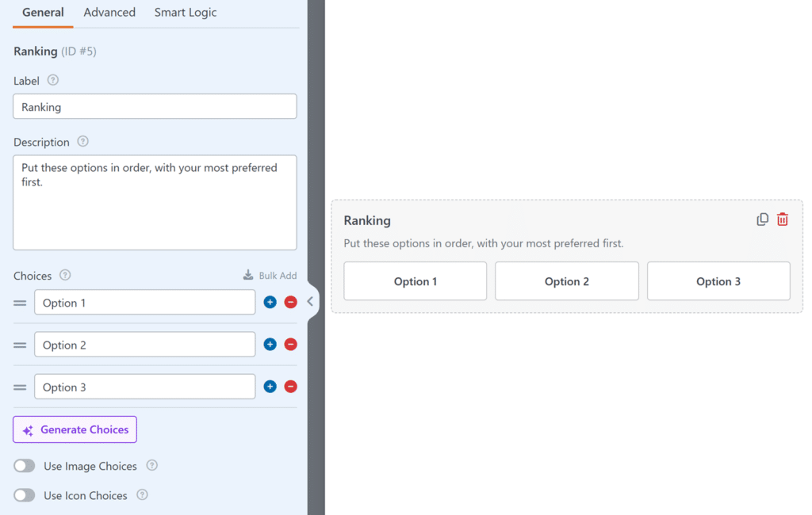Edit the Option 2 choice field
The image size is (812, 515).
click(x=145, y=345)
